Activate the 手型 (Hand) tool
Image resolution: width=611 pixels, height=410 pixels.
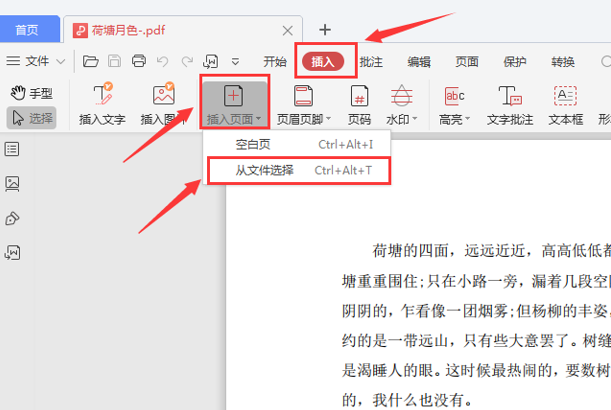(32, 93)
